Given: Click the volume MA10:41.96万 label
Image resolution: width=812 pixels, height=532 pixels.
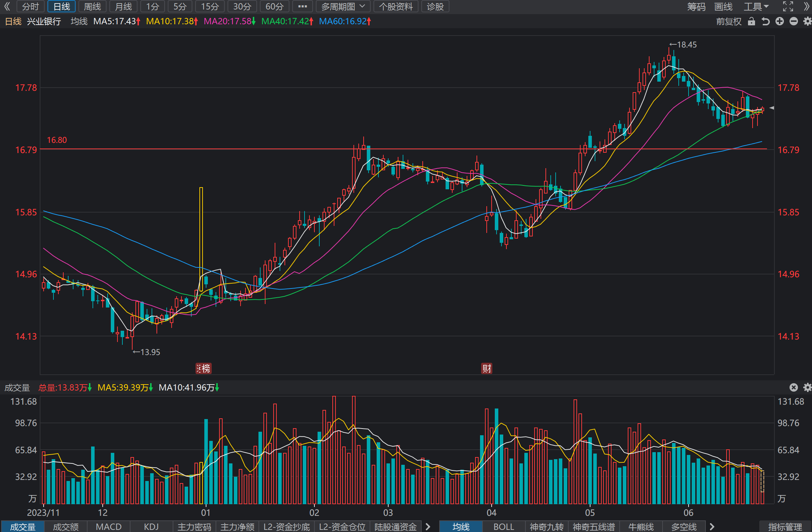Looking at the screenshot, I should [189, 388].
